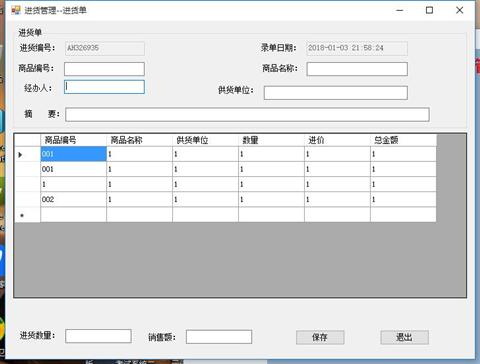Focus the 商品名称 input field
This screenshot has width=480, height=364.
(357, 69)
